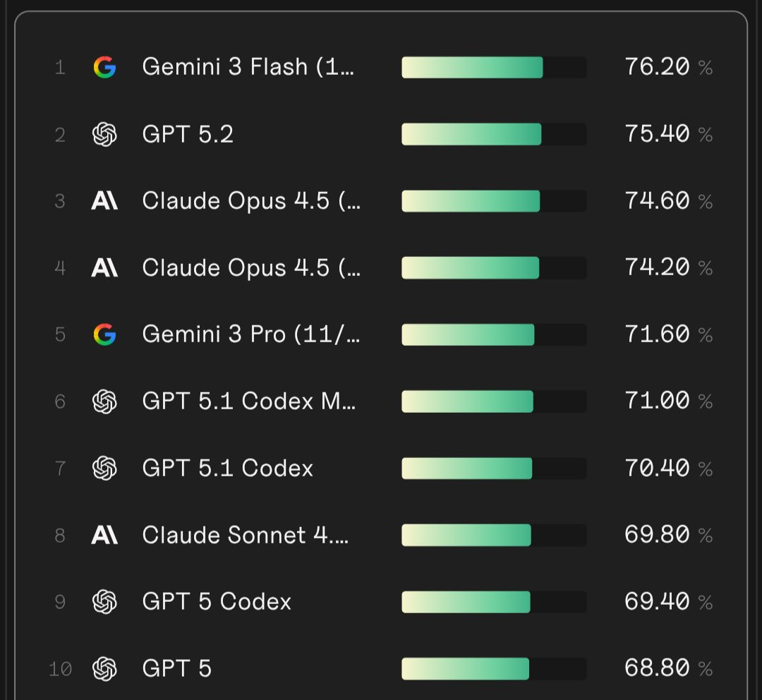This screenshot has height=700, width=762.
Task: Click the Google logo beside Gemini 3 Pro
Action: tap(104, 334)
